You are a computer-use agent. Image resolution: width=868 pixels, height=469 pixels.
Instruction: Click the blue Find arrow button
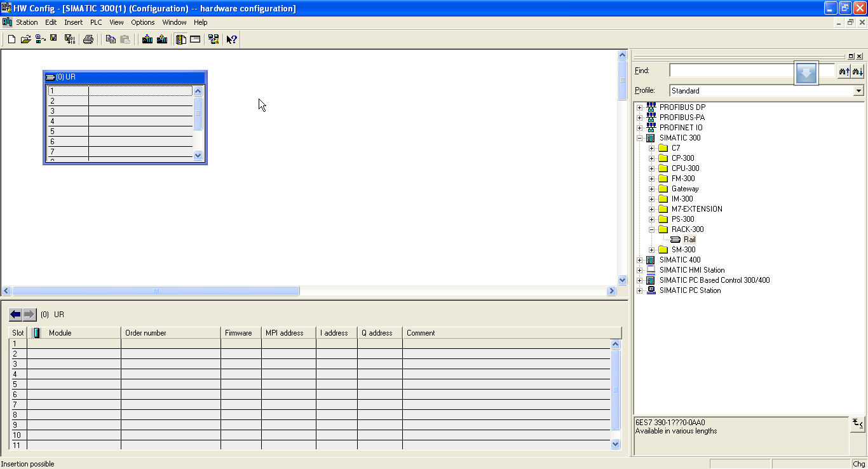[806, 72]
